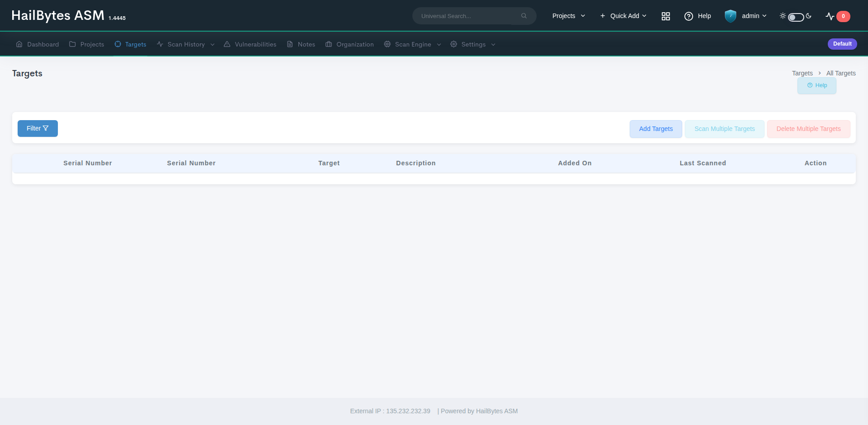
Task: Open the Vulnerabilities page
Action: coord(250,44)
